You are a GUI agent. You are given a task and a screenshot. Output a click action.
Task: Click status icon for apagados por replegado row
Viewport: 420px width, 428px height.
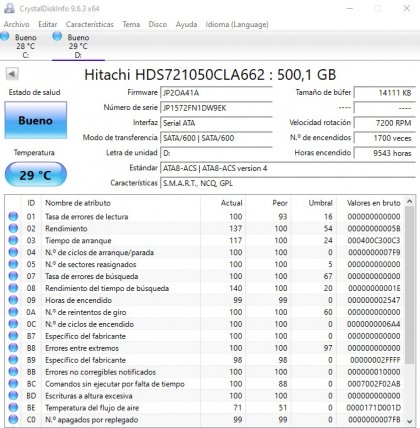click(x=13, y=420)
